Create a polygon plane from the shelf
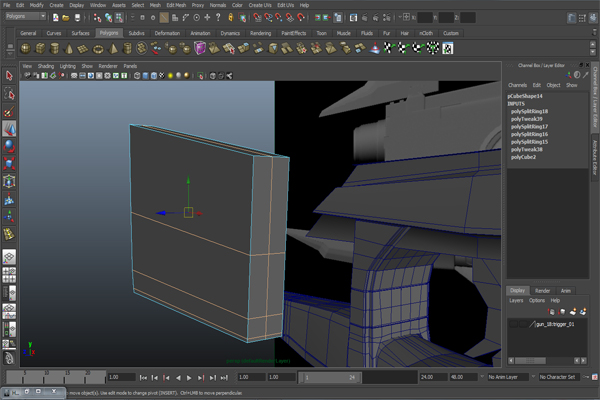Image resolution: width=600 pixels, height=400 pixels. 83,49
